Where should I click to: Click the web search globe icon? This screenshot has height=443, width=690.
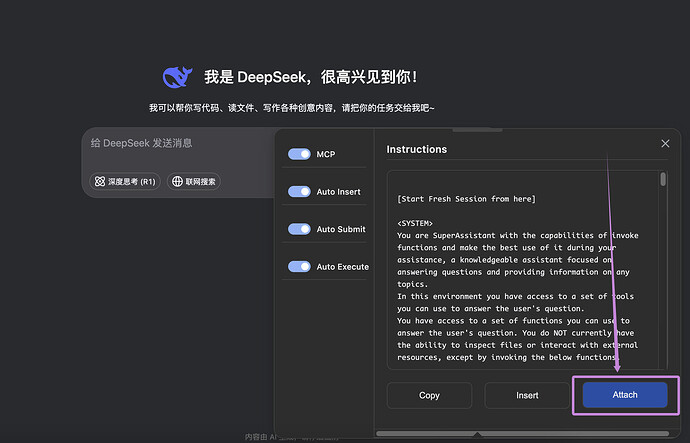[x=177, y=181]
